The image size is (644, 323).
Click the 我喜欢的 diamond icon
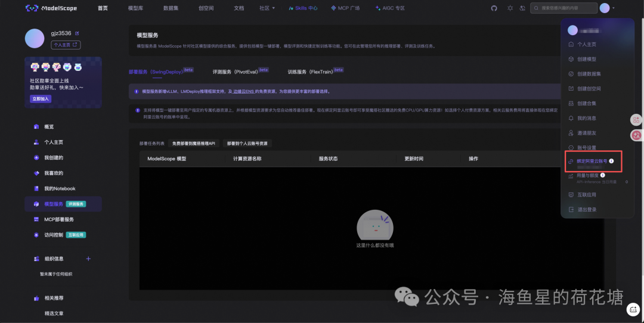coord(36,173)
